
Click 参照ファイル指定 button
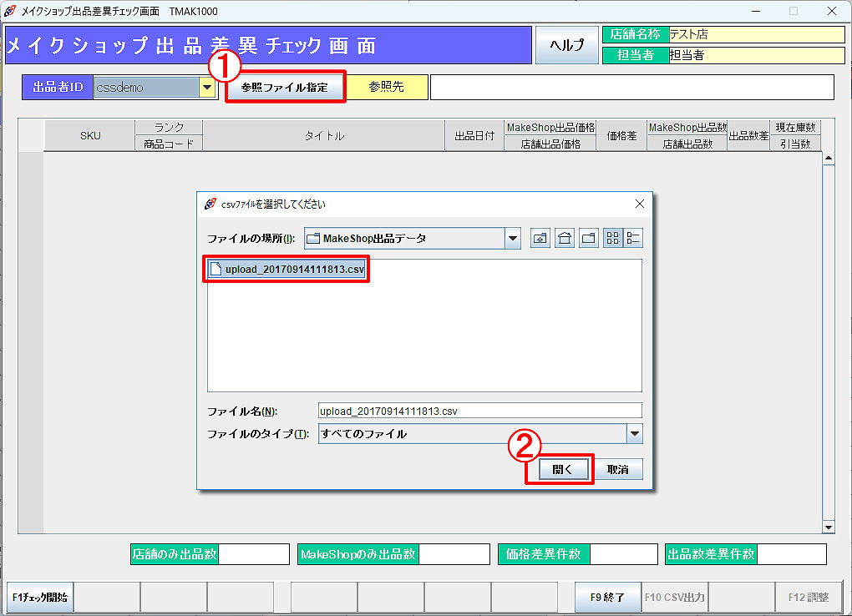click(x=285, y=87)
